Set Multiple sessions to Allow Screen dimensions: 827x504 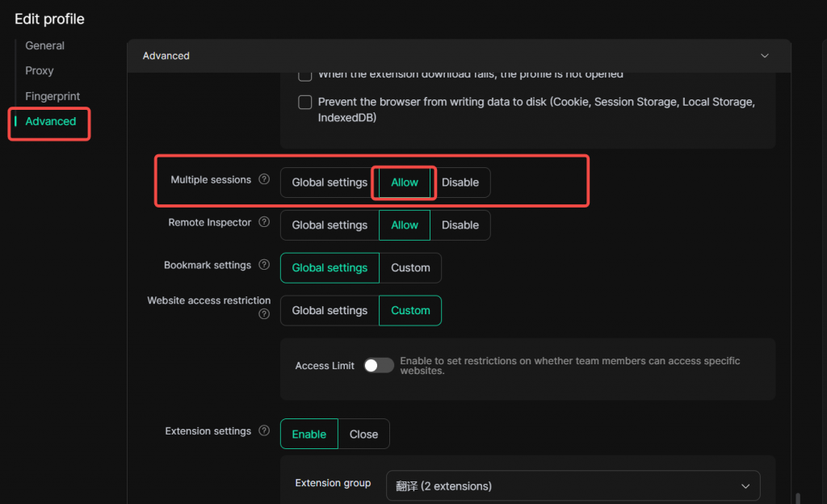point(405,183)
